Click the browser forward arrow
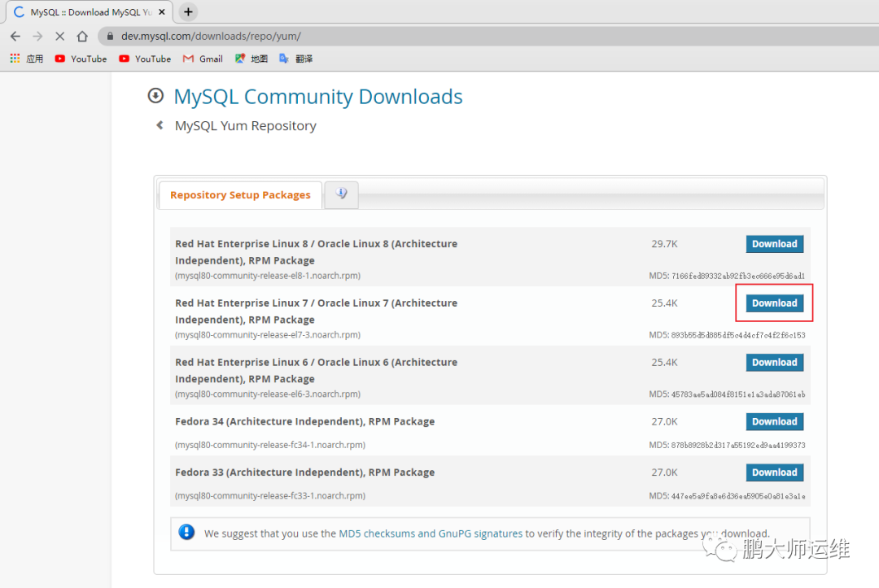The image size is (879, 588). (37, 37)
